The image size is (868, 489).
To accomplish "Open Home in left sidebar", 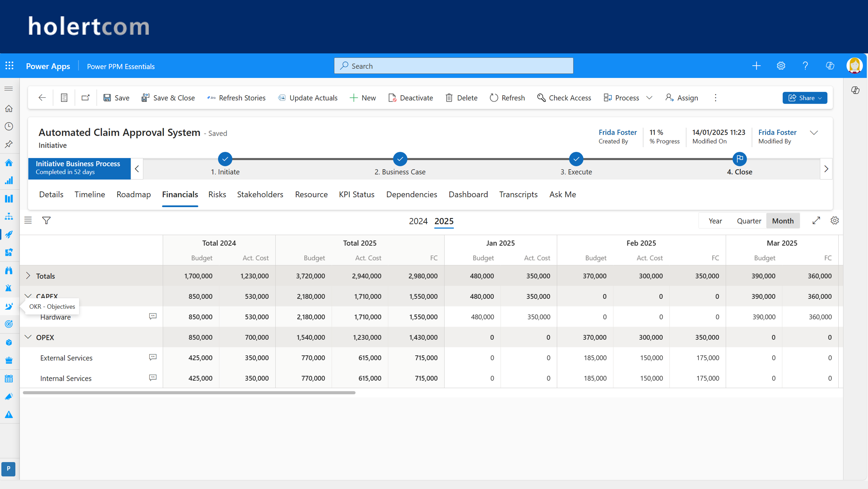I will click(x=9, y=108).
